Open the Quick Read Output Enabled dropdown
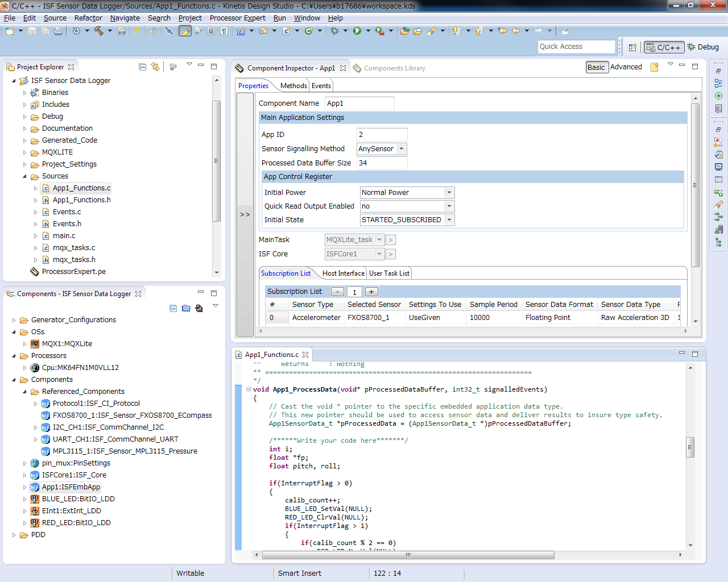The width and height of the screenshot is (728, 582). click(449, 206)
